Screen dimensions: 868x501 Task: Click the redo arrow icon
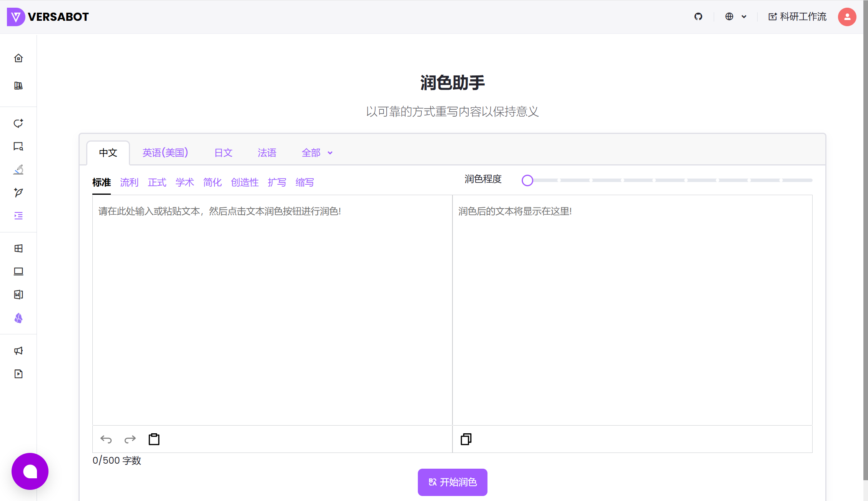pos(130,439)
